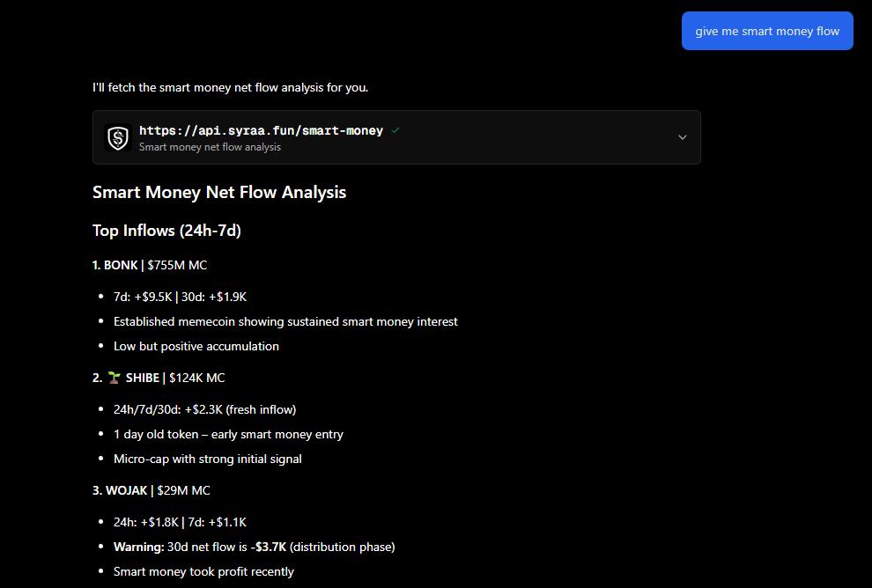The width and height of the screenshot is (872, 588).
Task: Click '7d: +$9.5K | 30d: +$1.9K' line
Action: point(181,298)
